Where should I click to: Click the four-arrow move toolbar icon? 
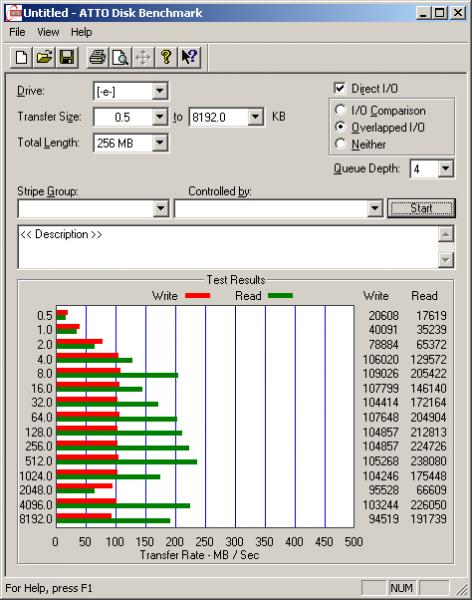tap(143, 58)
